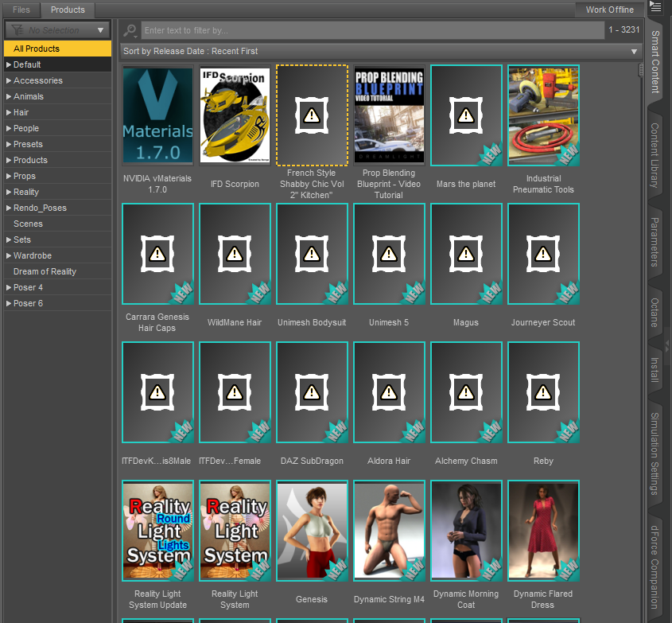The height and width of the screenshot is (623, 672).
Task: Expand the Poser 4 category
Action: click(9, 287)
